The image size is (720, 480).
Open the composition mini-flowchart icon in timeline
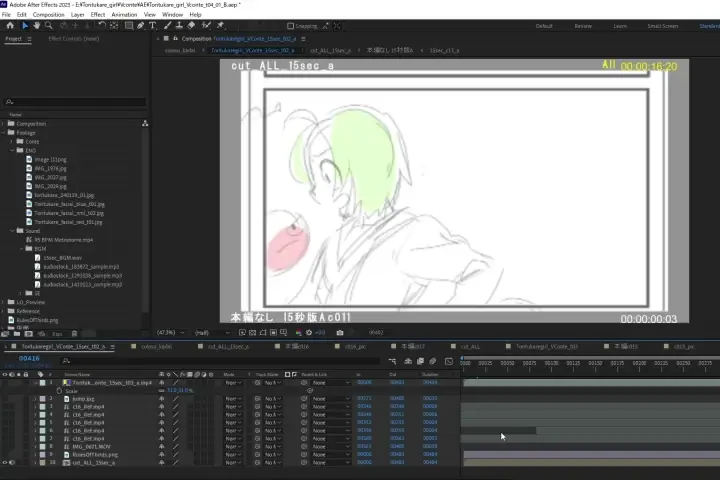tap(392, 361)
